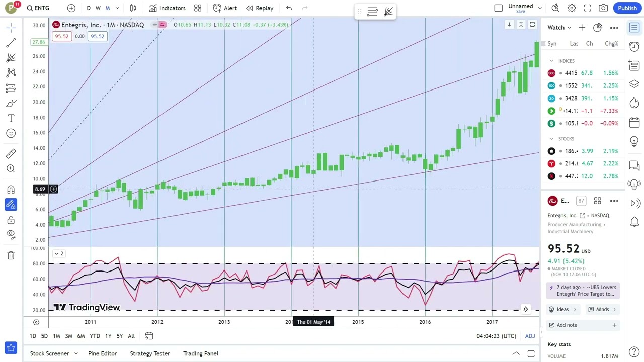Screen dimensions: 644x362
Task: Select the M monthly timeframe
Action: [107, 8]
